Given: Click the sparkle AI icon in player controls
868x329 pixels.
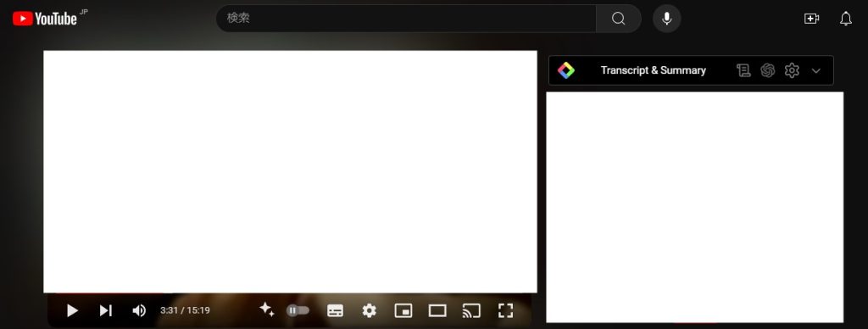Looking at the screenshot, I should click(x=267, y=309).
